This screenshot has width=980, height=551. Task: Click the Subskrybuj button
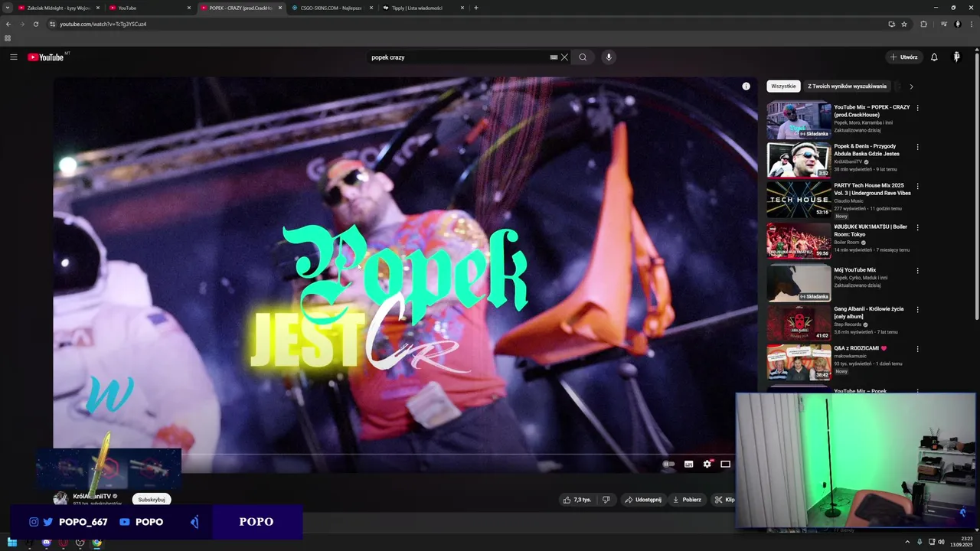coord(152,500)
